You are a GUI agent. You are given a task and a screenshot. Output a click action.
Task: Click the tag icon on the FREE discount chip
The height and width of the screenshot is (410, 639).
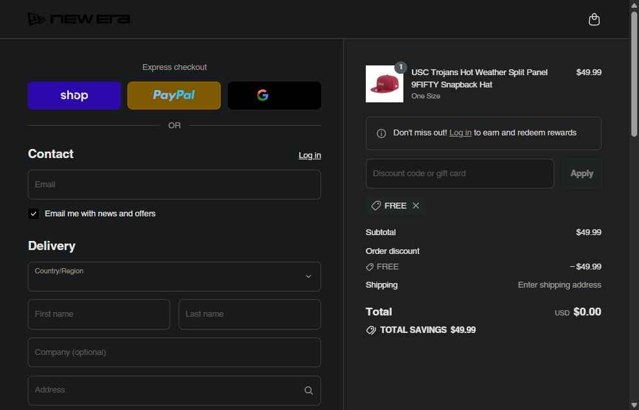376,206
